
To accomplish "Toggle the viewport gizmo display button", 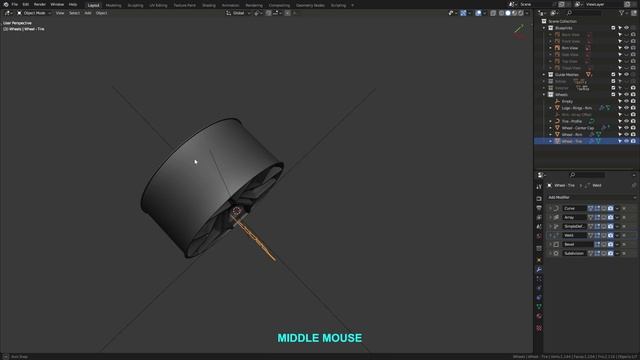I will pos(463,13).
